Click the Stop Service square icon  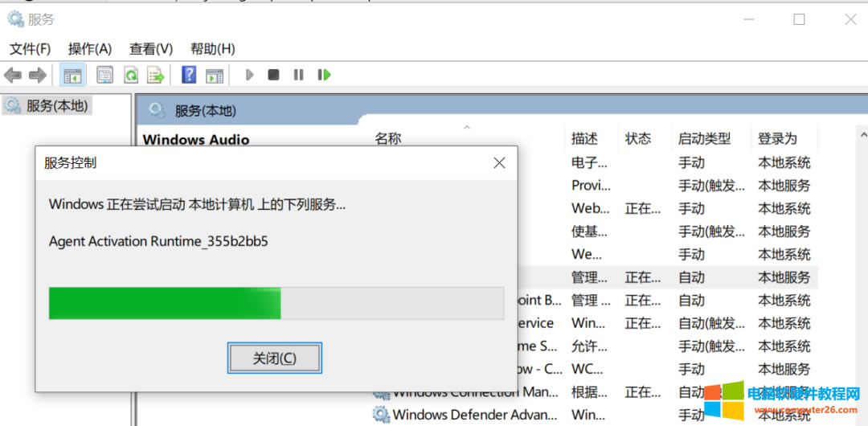273,74
